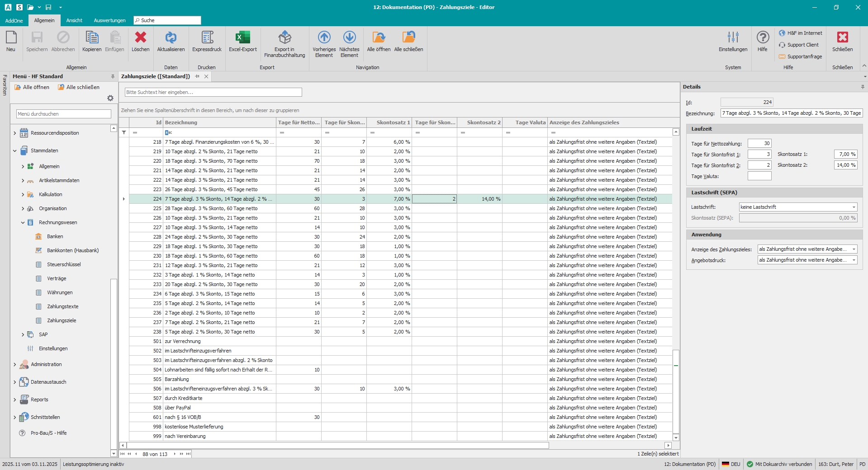Open menu settings gear icon
The width and height of the screenshot is (868, 470).
pyautogui.click(x=110, y=98)
